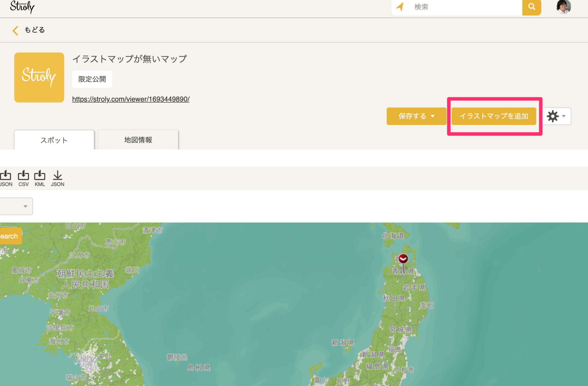
Task: Click the イラストマップを追加 button
Action: pos(494,116)
